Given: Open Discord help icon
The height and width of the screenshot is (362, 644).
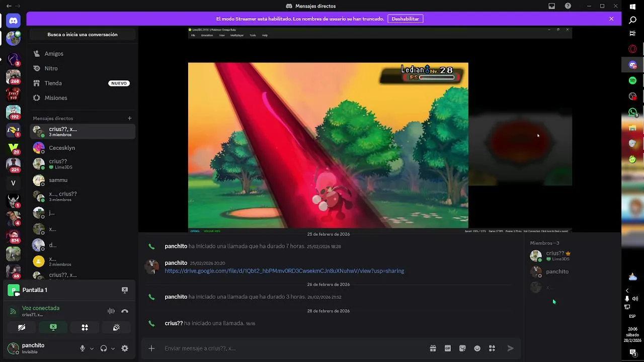Looking at the screenshot, I should 568,6.
